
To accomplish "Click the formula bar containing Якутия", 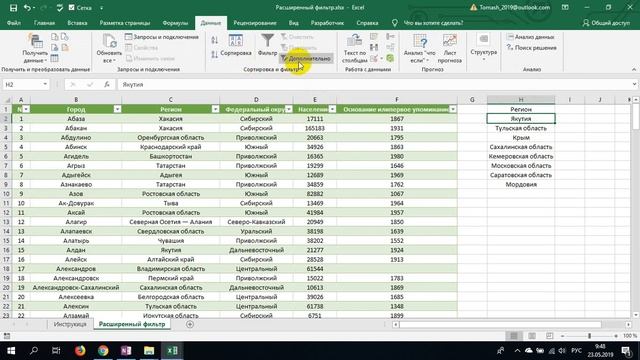I will 375,84.
